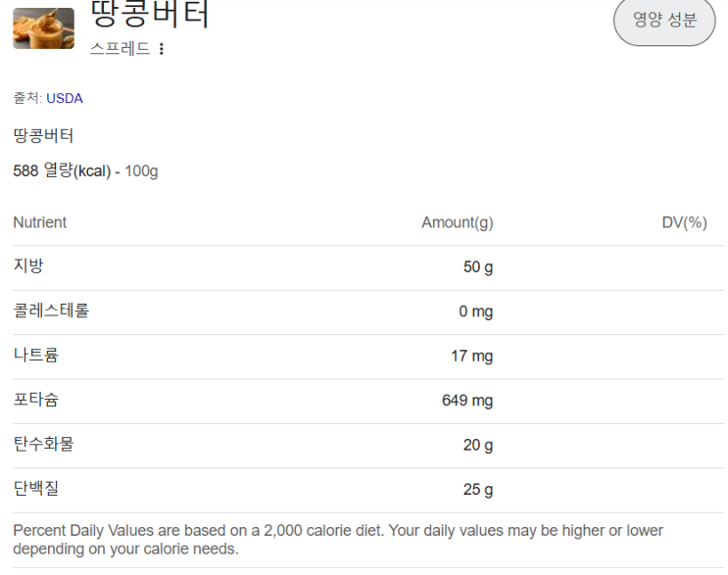Select the 탄수화물 row label
This screenshot has width=728, height=575.
pyautogui.click(x=43, y=444)
